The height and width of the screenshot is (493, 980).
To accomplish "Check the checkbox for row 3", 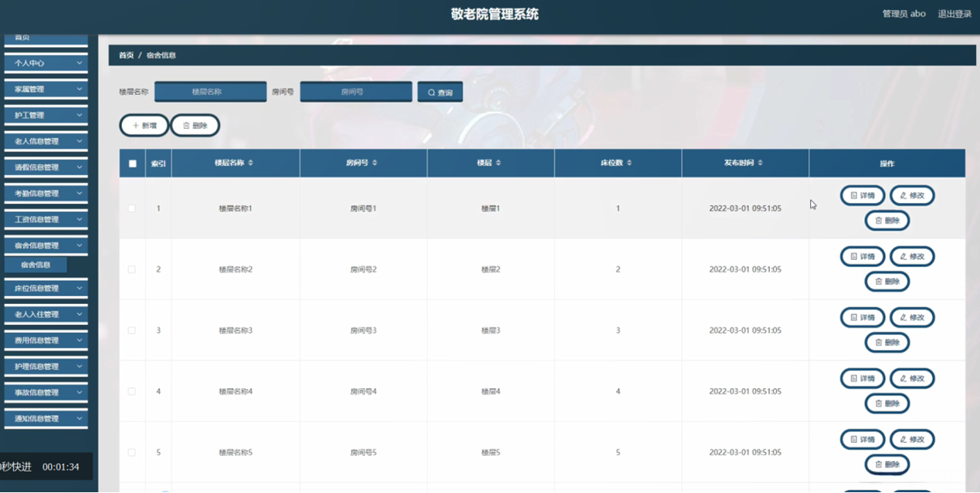I will [132, 330].
